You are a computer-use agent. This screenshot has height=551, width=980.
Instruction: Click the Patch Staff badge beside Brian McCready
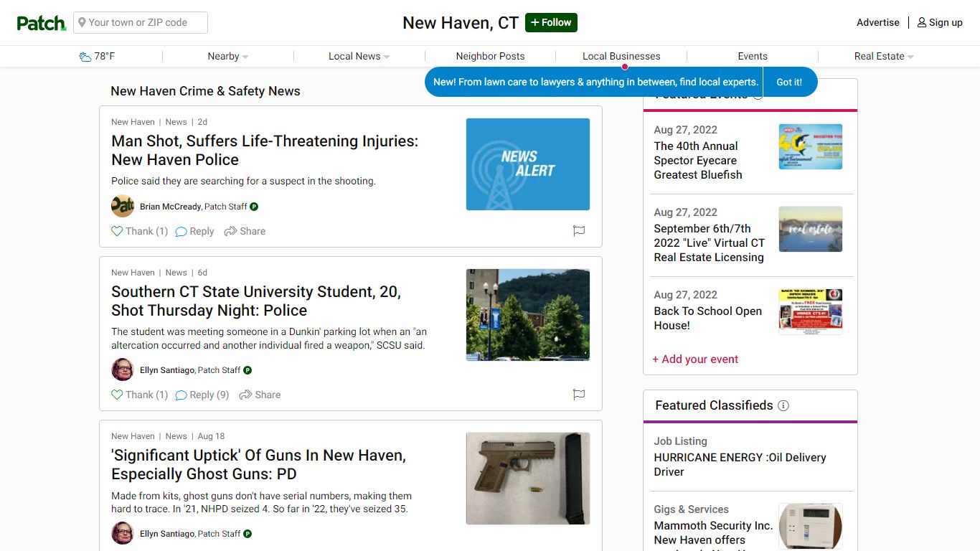click(x=254, y=207)
